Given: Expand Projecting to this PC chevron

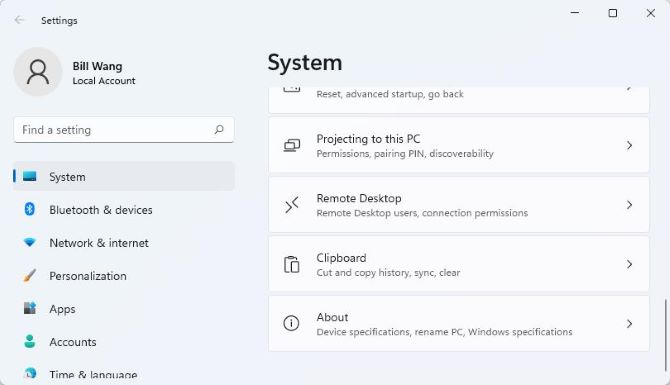Looking at the screenshot, I should (629, 145).
